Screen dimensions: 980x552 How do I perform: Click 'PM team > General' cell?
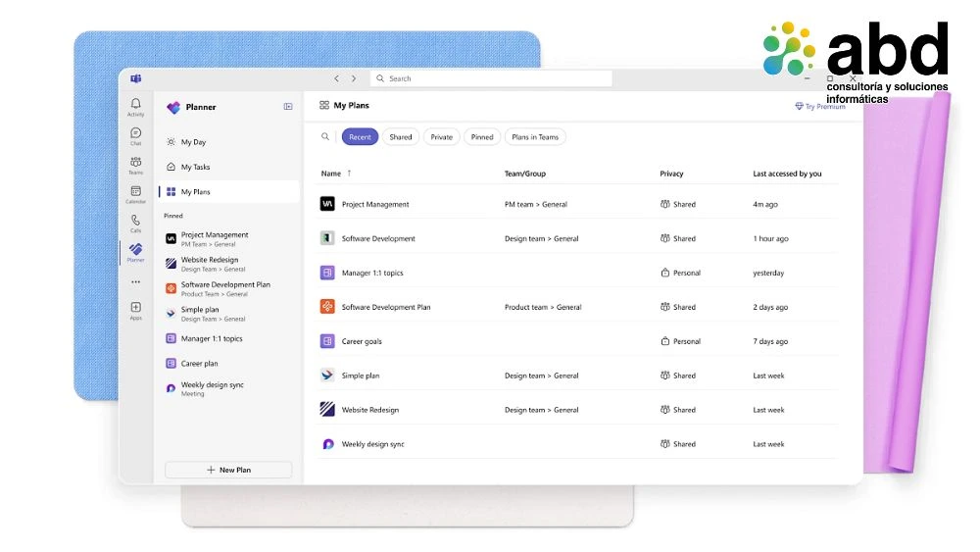pyautogui.click(x=536, y=204)
